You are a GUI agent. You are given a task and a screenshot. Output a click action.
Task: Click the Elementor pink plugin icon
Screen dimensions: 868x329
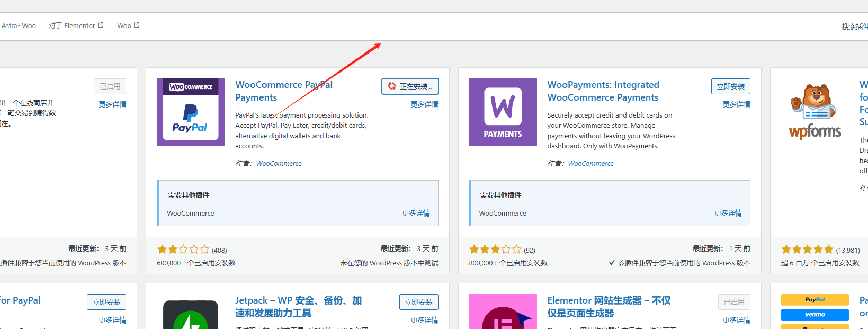click(x=503, y=313)
